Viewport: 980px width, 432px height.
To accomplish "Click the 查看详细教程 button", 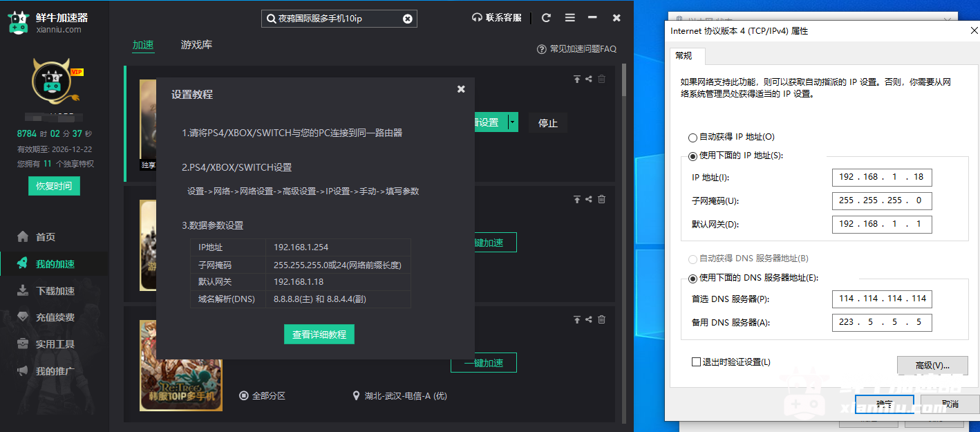I will [319, 335].
